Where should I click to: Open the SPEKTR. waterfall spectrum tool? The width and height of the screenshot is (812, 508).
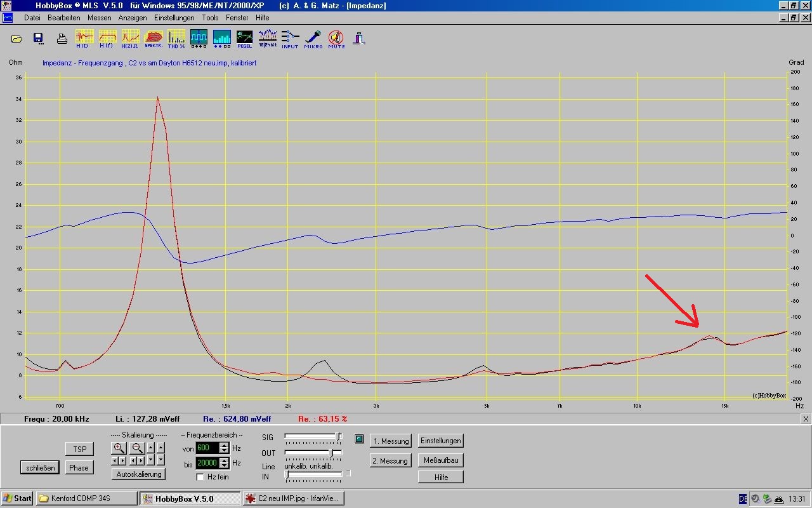point(154,38)
